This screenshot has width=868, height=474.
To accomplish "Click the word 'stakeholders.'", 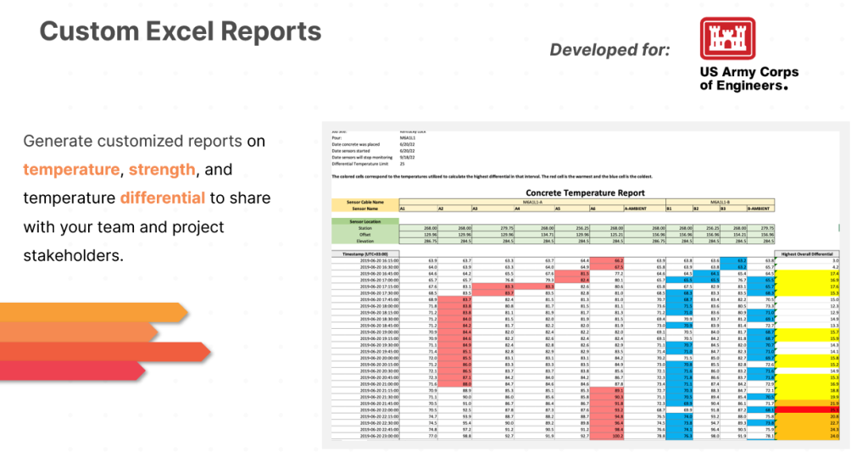I will (73, 256).
